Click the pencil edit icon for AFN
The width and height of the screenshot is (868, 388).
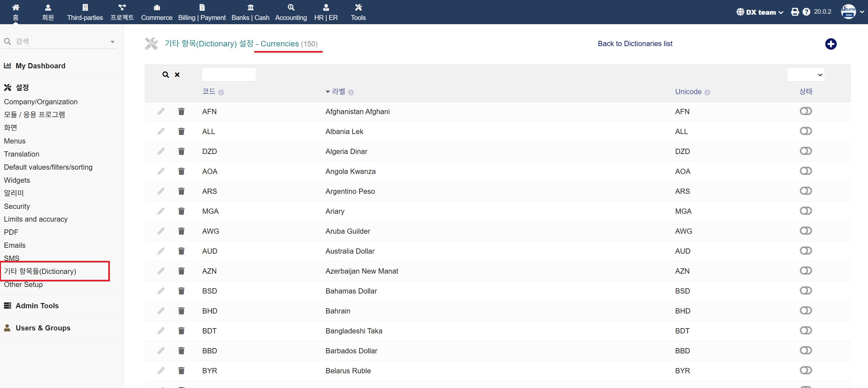click(161, 111)
